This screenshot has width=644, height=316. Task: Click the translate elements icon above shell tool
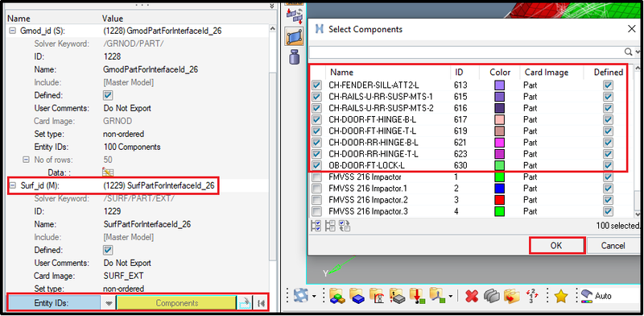point(294,15)
